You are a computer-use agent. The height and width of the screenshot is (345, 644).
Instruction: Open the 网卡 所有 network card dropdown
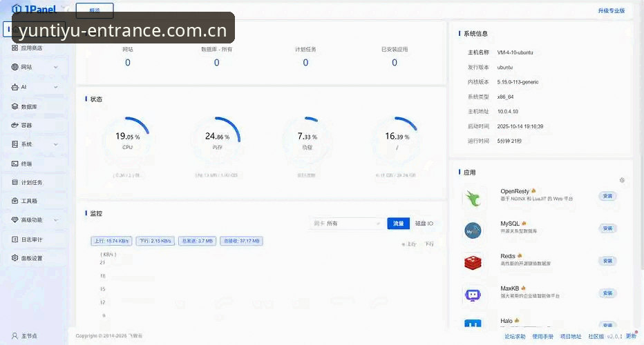(347, 224)
